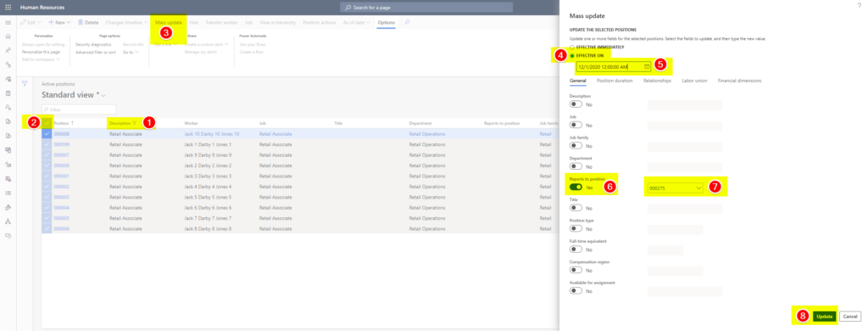Viewport: 868px width, 331px height.
Task: Turn on the Job family toggle
Action: pyautogui.click(x=576, y=146)
